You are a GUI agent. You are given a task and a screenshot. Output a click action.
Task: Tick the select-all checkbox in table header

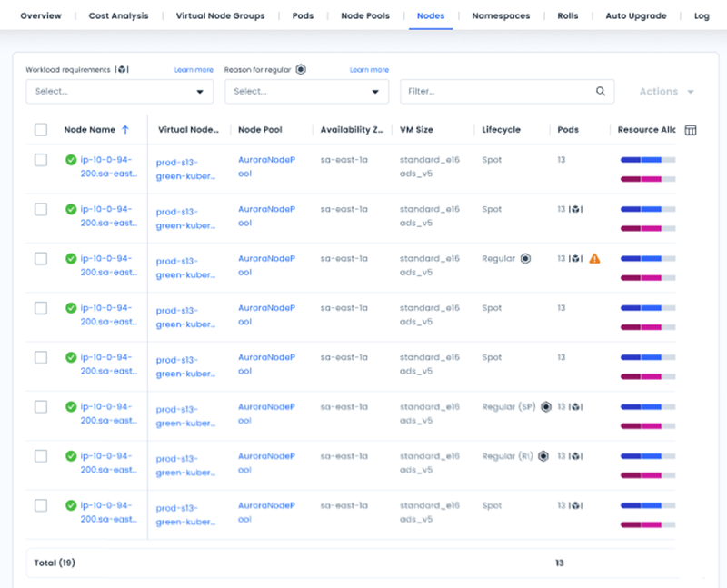pos(41,130)
